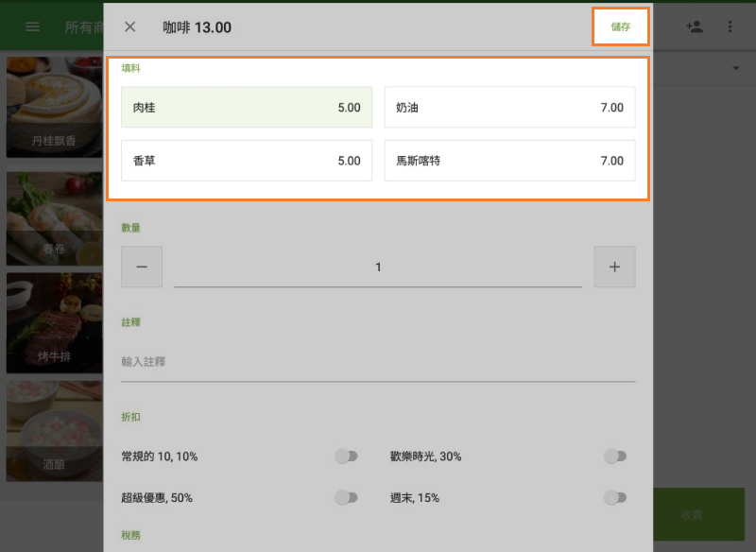Select the 馬斯喀特 filling option
The image size is (756, 552).
click(509, 161)
